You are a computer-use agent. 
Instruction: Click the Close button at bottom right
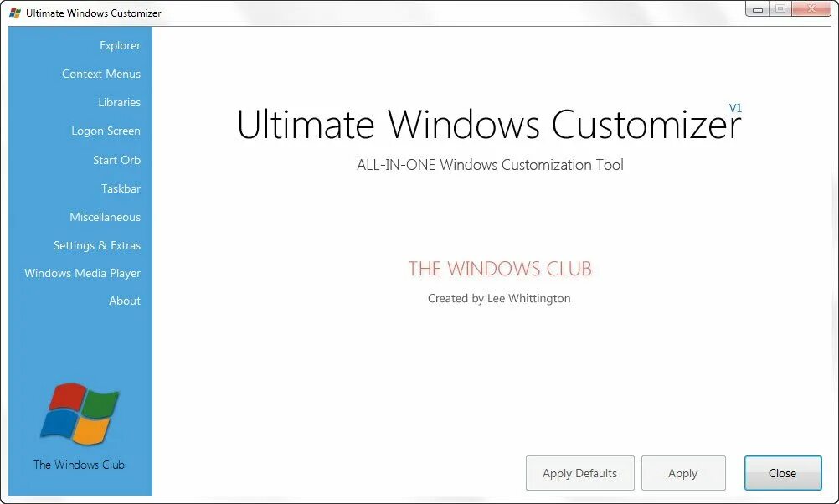783,473
